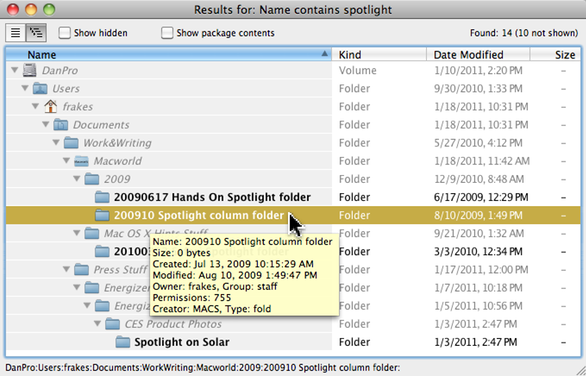Enable the Show hidden checkbox
The image size is (586, 376).
coord(64,33)
